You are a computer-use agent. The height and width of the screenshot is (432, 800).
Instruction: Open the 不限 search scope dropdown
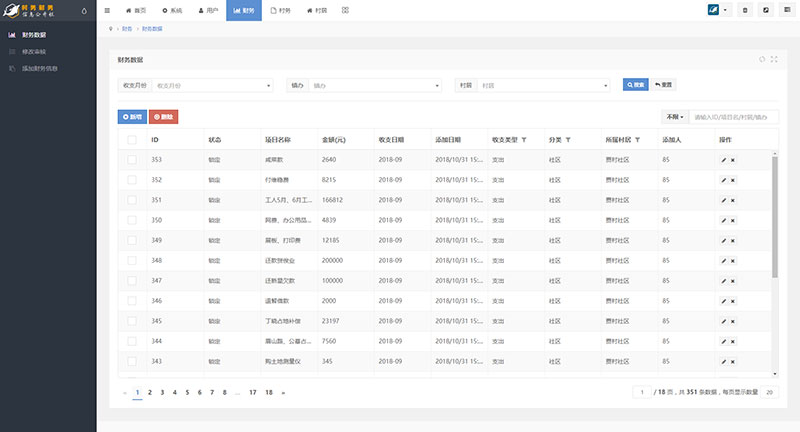[675, 117]
